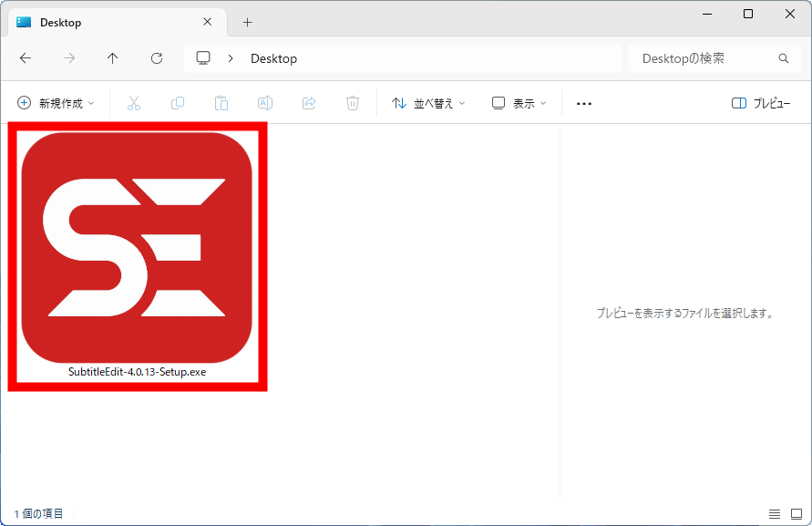This screenshot has width=812, height=526.
Task: Click the SubtitleEdit-4.0.13-Setup.exe file name
Action: 138,372
